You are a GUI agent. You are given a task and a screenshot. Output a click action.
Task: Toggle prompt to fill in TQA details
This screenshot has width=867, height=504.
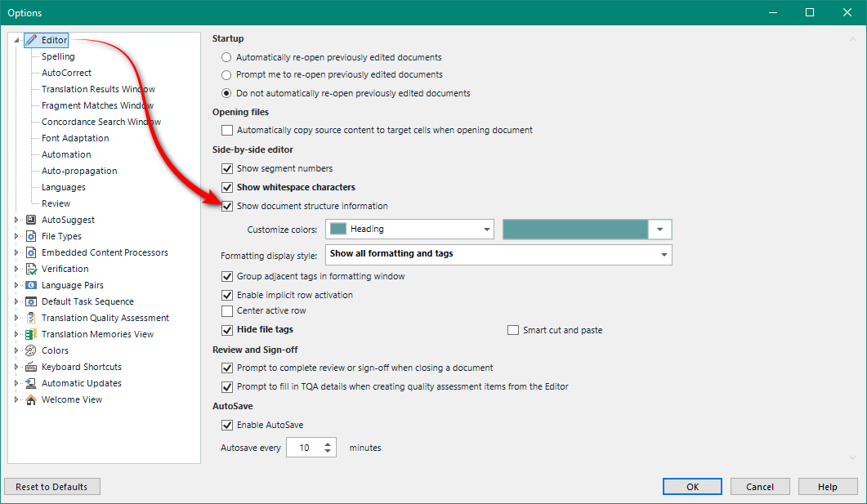pyautogui.click(x=226, y=387)
